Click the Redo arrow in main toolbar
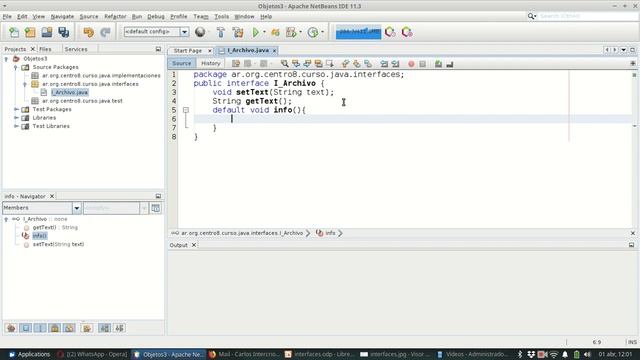Screen dimensions: 640x360 point(105,32)
